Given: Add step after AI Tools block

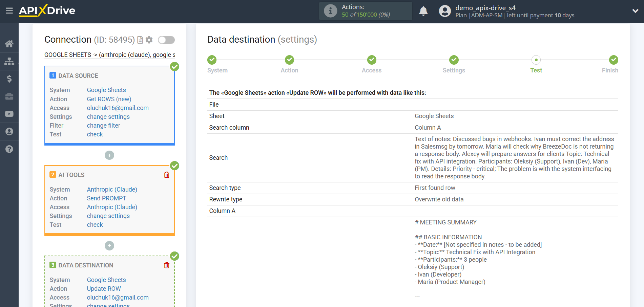Looking at the screenshot, I should click(109, 246).
